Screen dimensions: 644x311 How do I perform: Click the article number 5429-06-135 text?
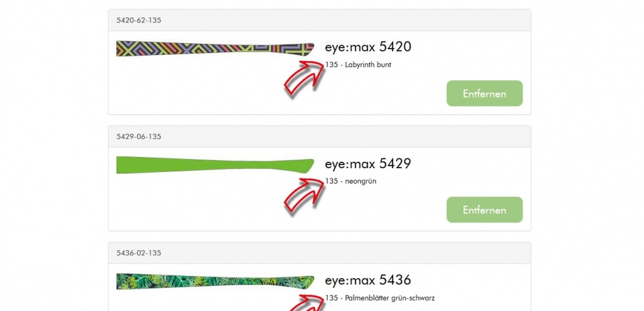pos(139,136)
